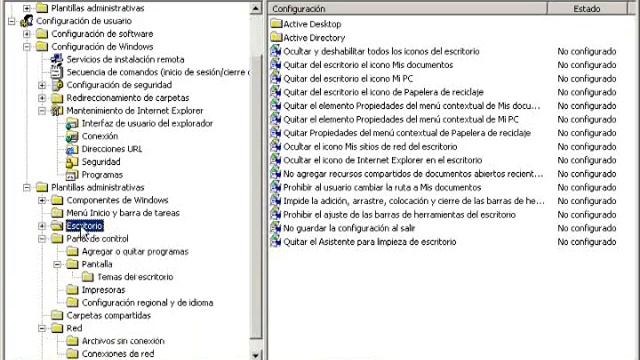Click the policy icon for Quitar icono de Papelera de reciclaje

(x=276, y=92)
